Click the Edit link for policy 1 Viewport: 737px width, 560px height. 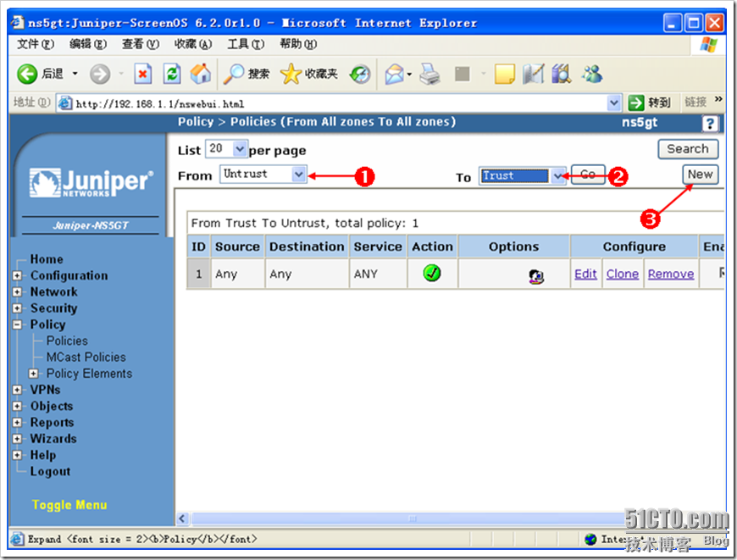tap(585, 274)
